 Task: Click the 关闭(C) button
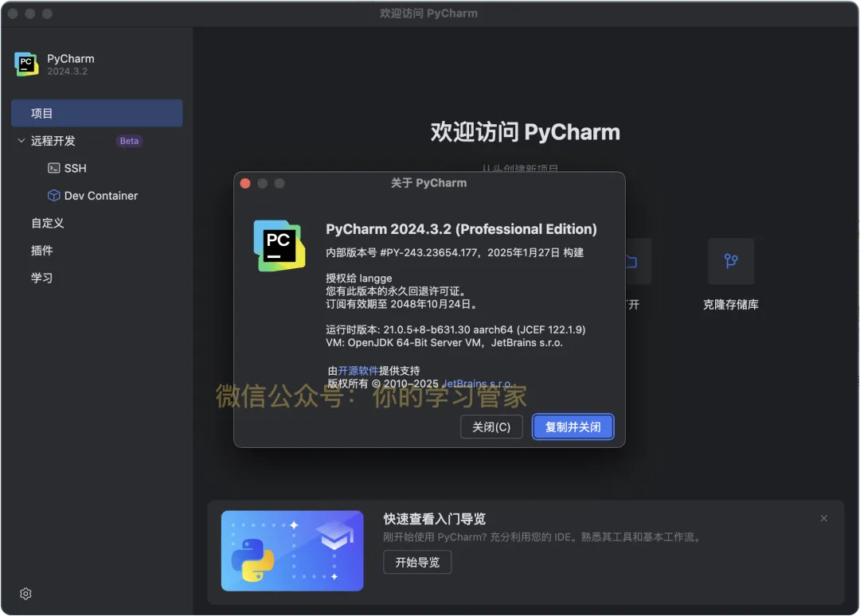(491, 427)
